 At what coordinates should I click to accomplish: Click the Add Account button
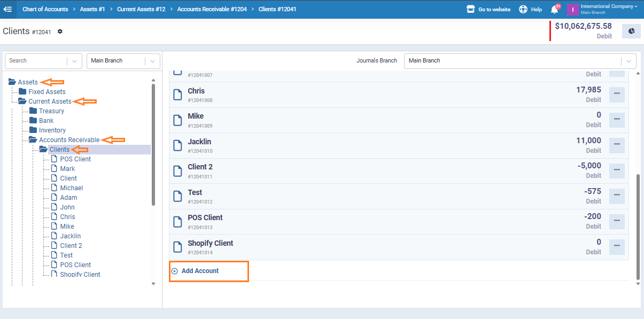[x=200, y=271]
